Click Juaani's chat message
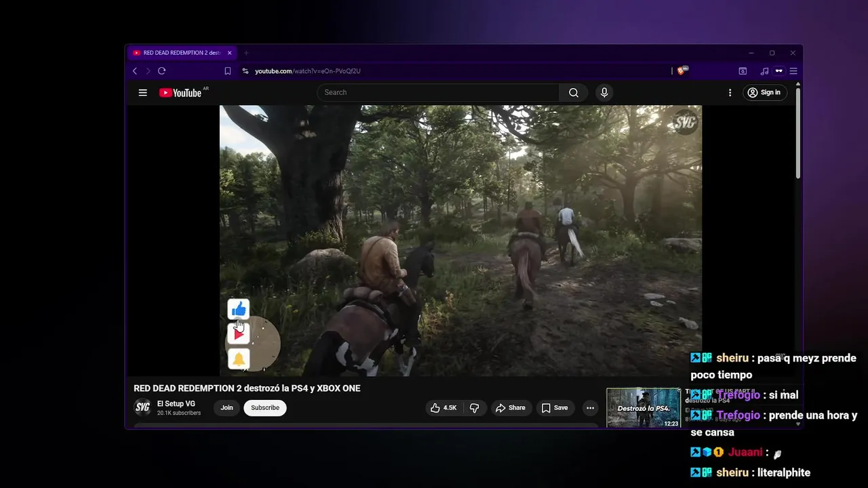Viewport: 868px width, 488px height. tap(737, 452)
